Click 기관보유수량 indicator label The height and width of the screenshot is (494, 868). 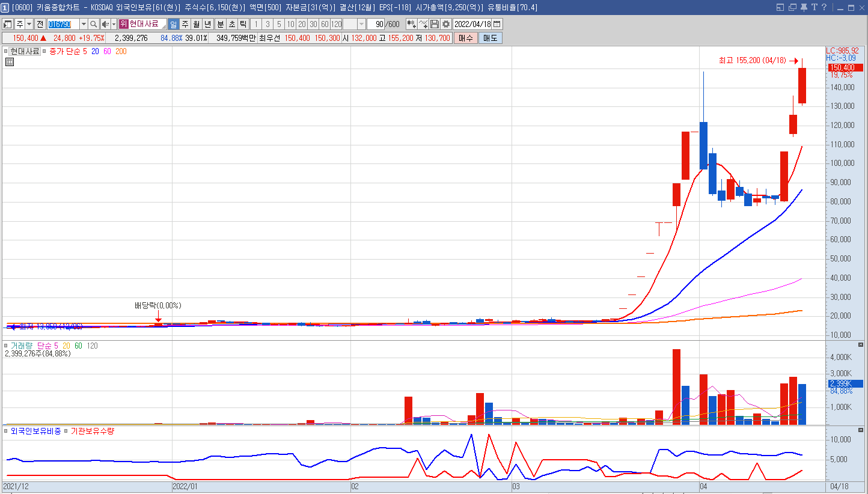click(x=93, y=431)
